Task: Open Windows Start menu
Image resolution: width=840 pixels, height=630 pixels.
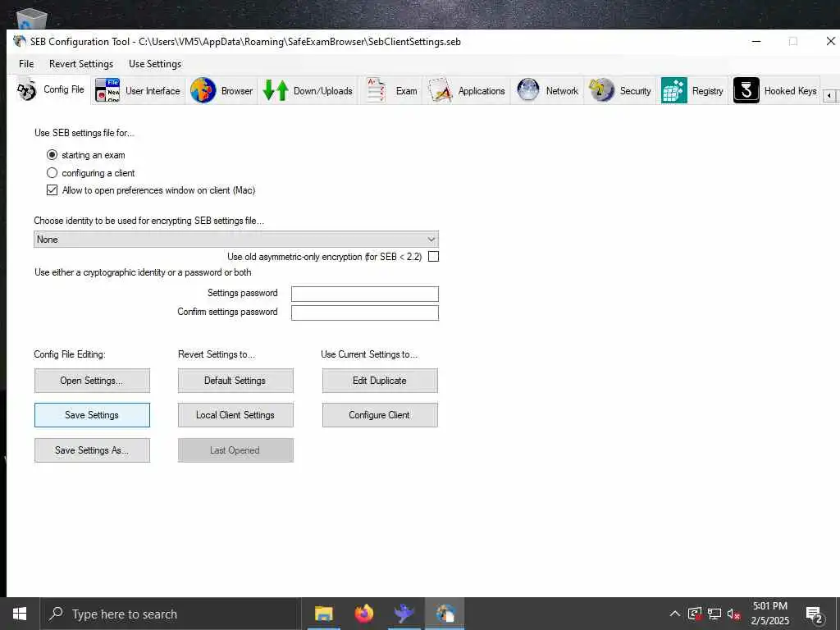Action: [x=20, y=614]
